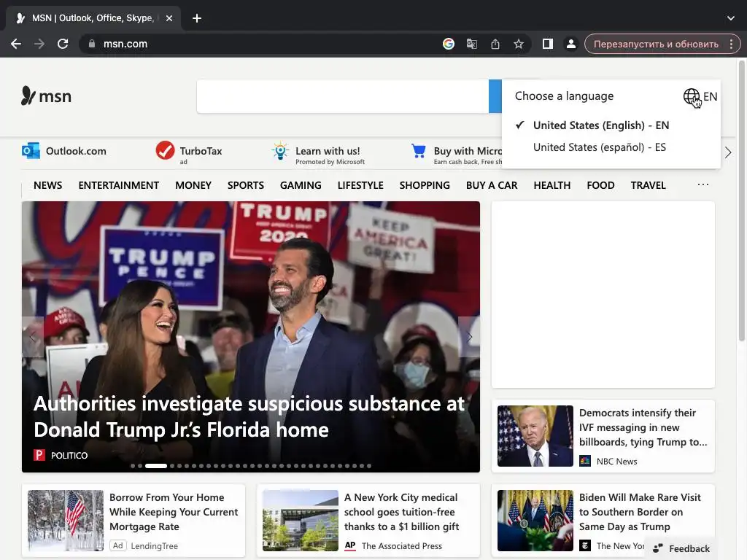This screenshot has width=747, height=560.
Task: Select United States (English) - EN
Action: pyautogui.click(x=601, y=125)
